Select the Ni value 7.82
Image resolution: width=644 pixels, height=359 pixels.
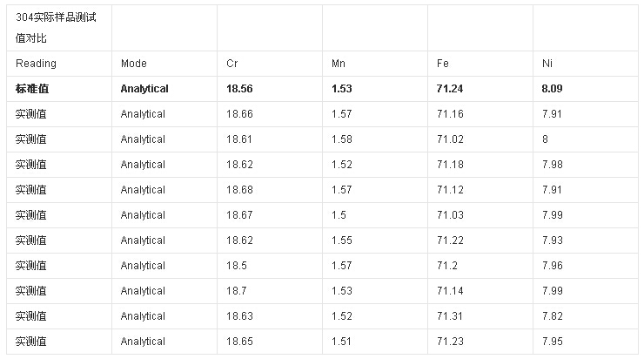pos(553,316)
